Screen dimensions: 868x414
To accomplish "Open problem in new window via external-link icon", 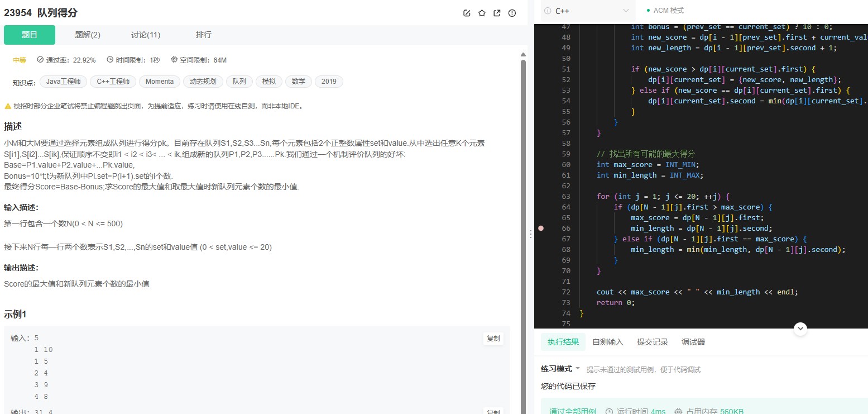I will pyautogui.click(x=497, y=13).
